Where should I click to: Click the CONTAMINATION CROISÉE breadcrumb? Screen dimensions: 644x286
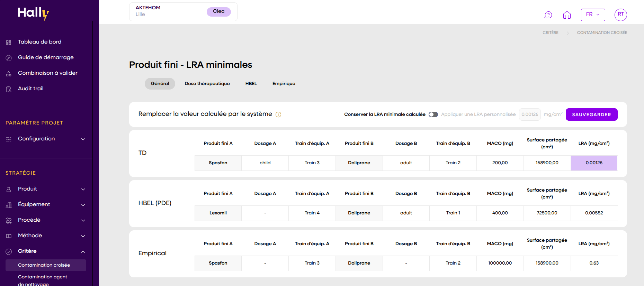pos(602,33)
